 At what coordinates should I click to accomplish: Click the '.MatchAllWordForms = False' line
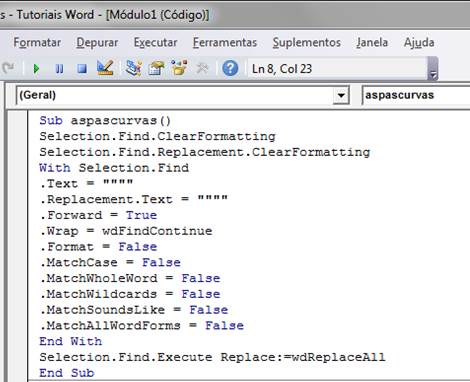click(142, 326)
